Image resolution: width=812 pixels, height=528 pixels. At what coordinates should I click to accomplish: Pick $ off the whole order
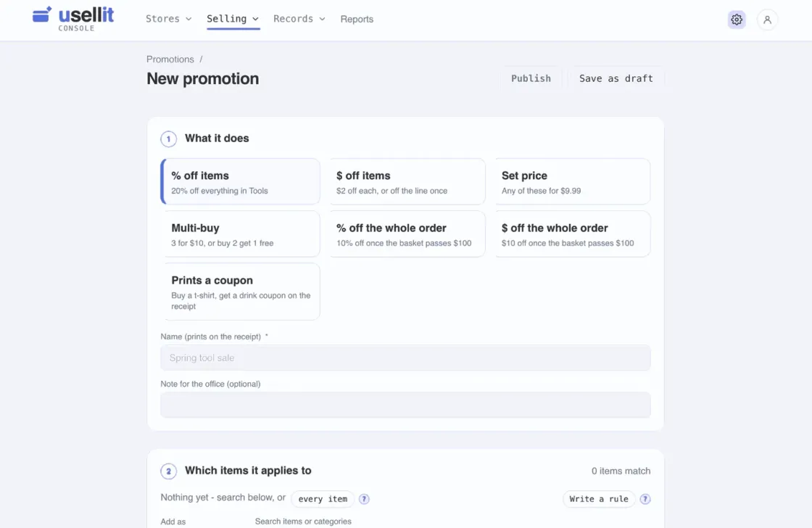click(572, 234)
